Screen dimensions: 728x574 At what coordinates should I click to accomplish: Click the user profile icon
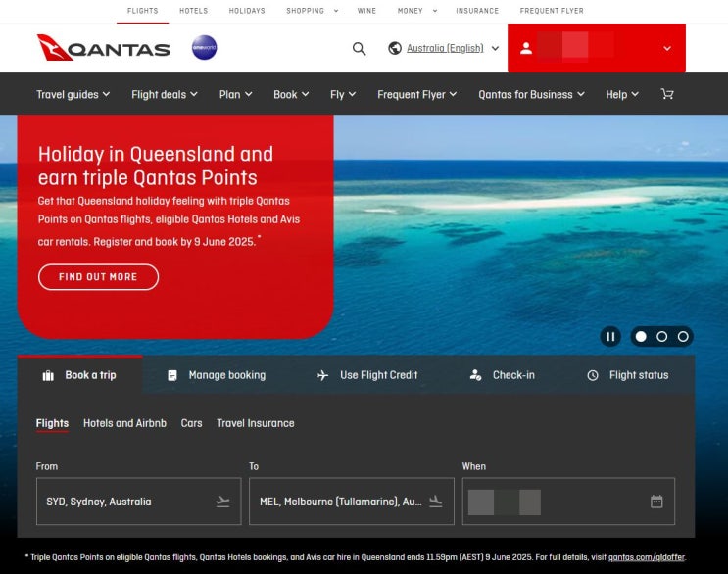pyautogui.click(x=526, y=48)
